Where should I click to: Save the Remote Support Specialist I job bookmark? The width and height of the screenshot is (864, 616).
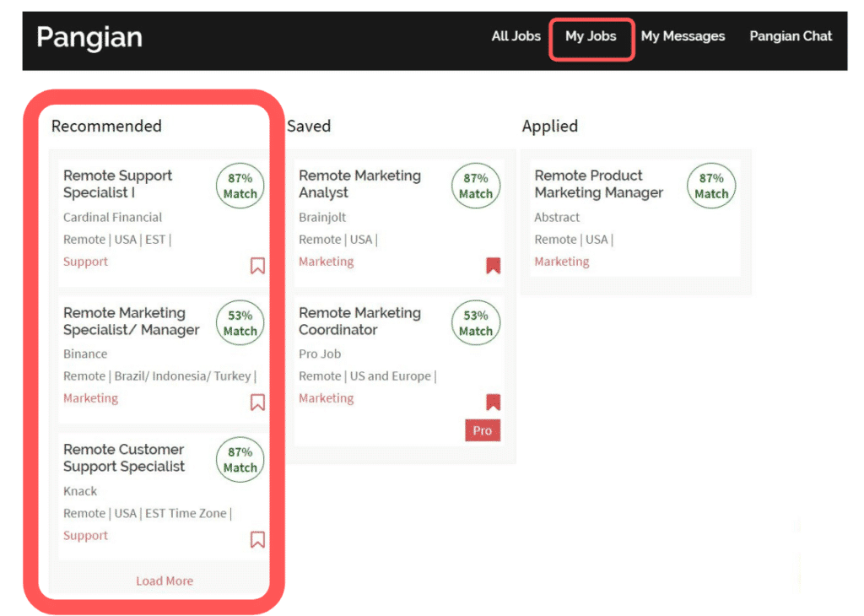tap(257, 266)
